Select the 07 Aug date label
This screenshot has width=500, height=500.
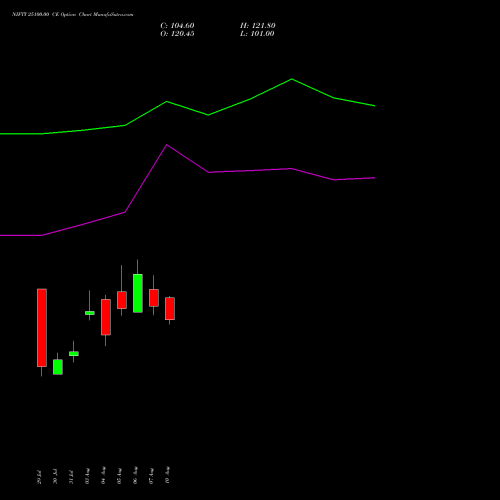(151, 475)
